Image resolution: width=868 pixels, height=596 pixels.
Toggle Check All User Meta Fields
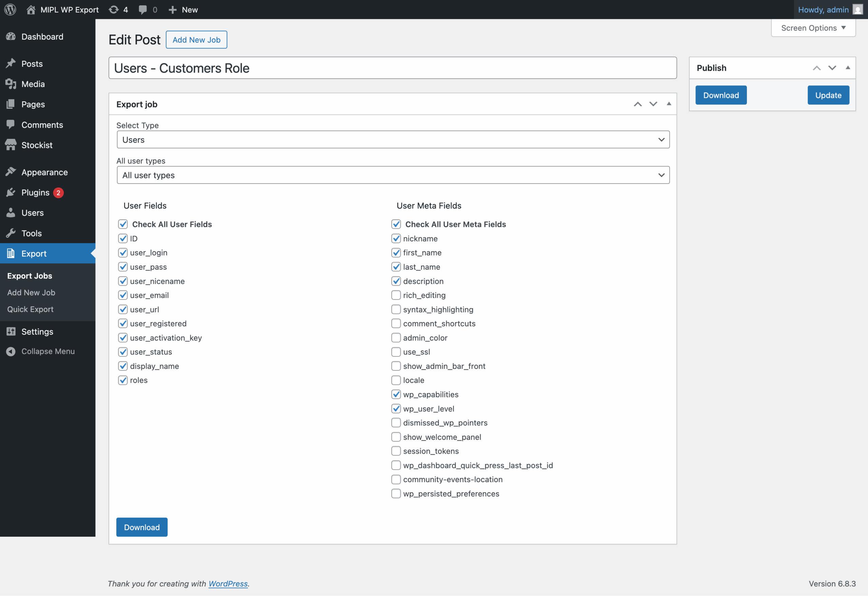(396, 224)
